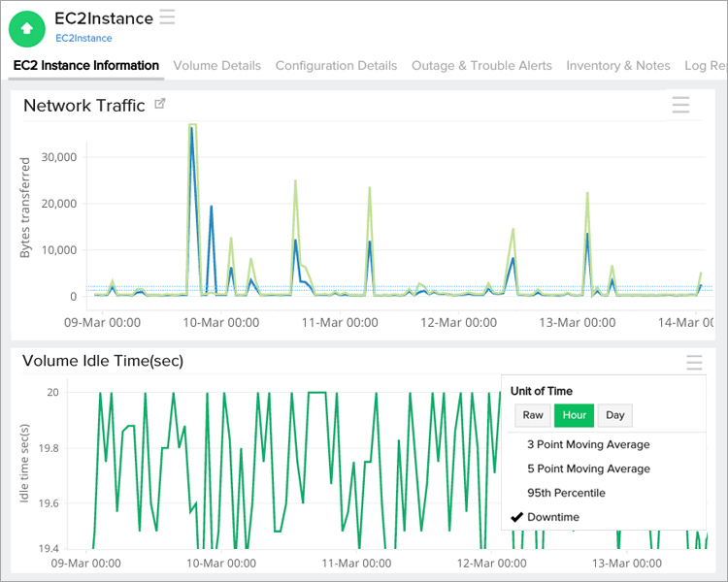Open the hamburger menu beside EC2Instance title

pyautogui.click(x=167, y=16)
